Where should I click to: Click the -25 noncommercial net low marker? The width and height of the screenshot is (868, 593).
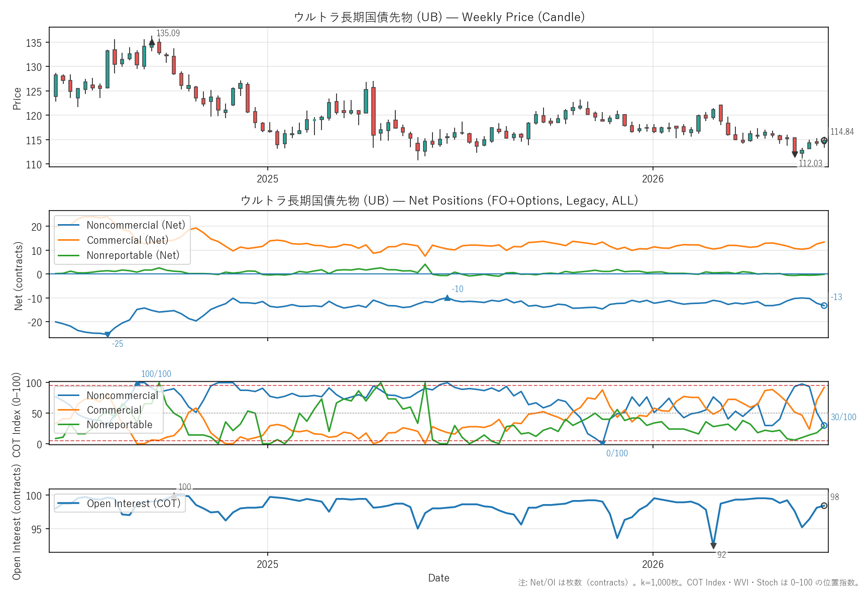[x=107, y=335]
